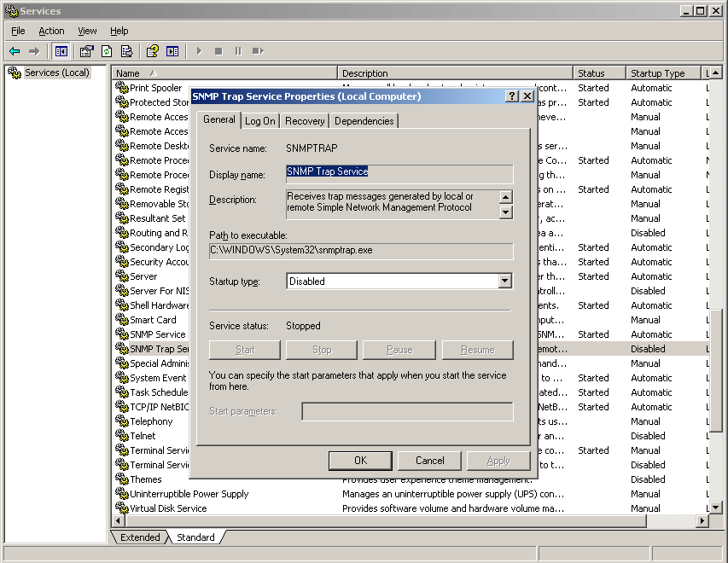Select the Virtual Disk Service icon in list
The height and width of the screenshot is (563, 728).
(x=122, y=508)
